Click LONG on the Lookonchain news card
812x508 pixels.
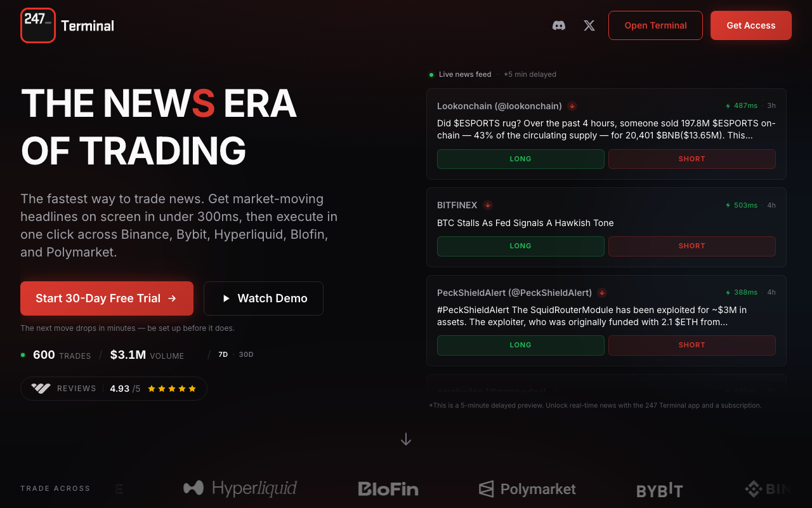pyautogui.click(x=520, y=159)
